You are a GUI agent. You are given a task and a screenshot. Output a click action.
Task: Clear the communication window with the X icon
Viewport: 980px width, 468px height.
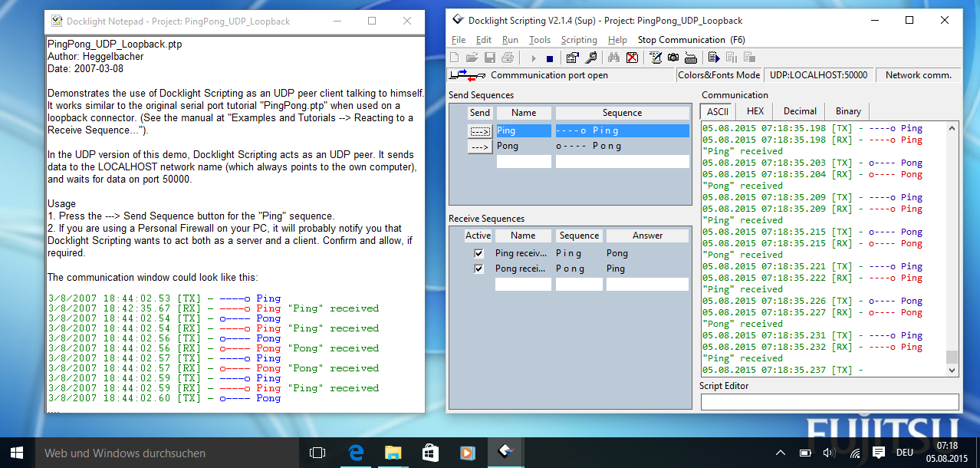[632, 57]
